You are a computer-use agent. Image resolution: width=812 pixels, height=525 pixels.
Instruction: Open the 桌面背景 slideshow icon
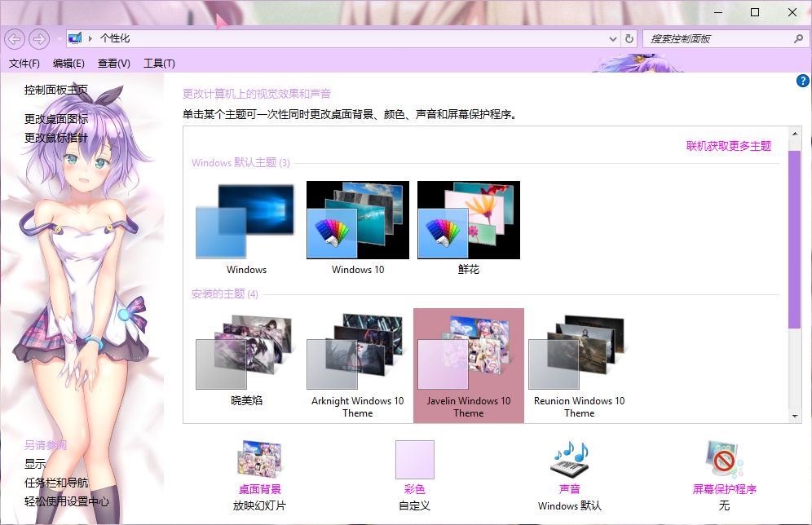click(259, 459)
